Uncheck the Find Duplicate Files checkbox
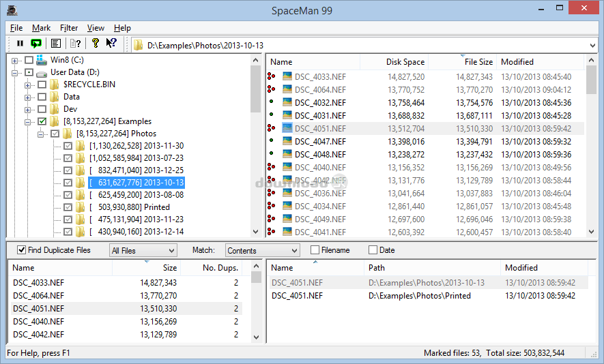This screenshot has height=364, width=604. (x=22, y=250)
